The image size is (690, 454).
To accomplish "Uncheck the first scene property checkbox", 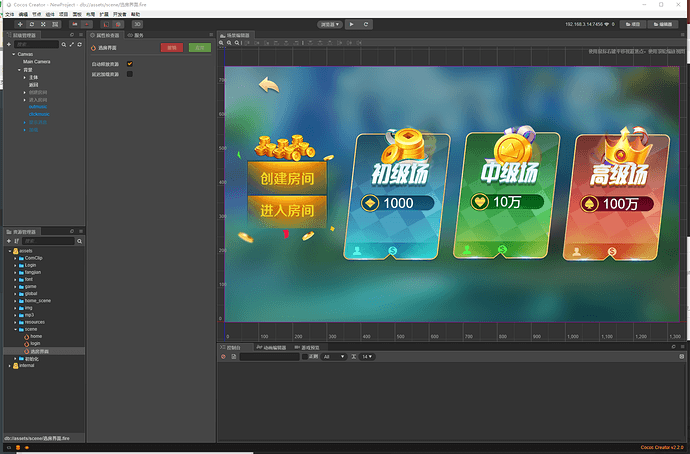I will [x=130, y=64].
